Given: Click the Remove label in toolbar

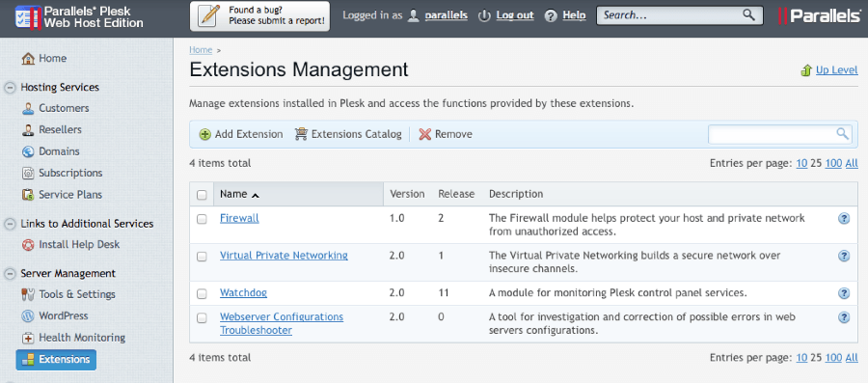Looking at the screenshot, I should click(453, 134).
